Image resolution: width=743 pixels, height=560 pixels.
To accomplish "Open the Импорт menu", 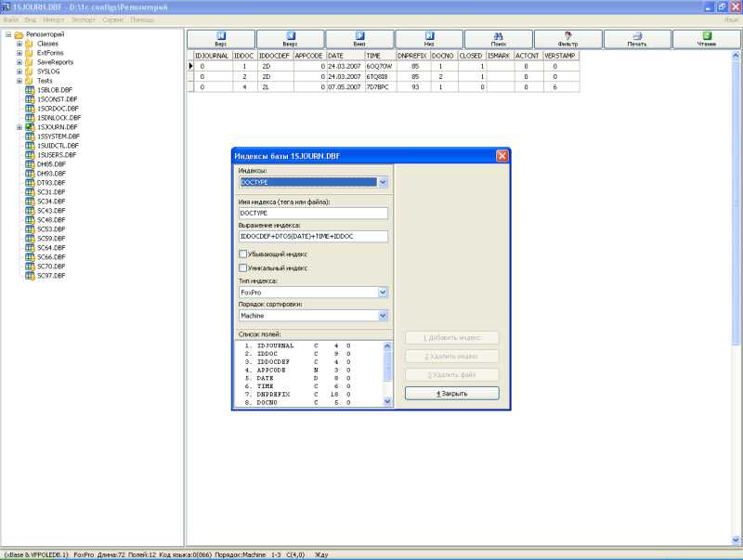I will pos(54,20).
